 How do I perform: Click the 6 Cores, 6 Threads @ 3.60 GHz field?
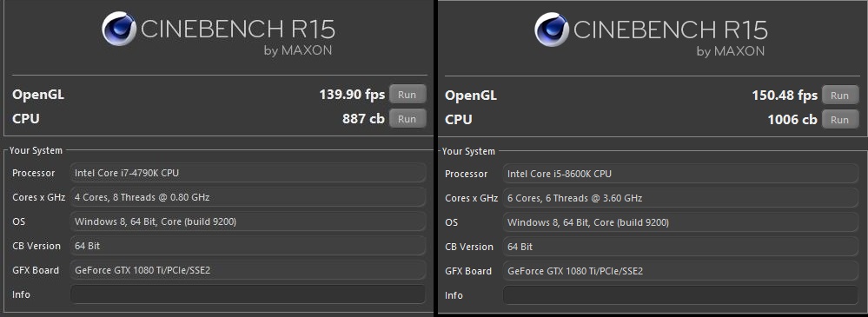point(681,197)
